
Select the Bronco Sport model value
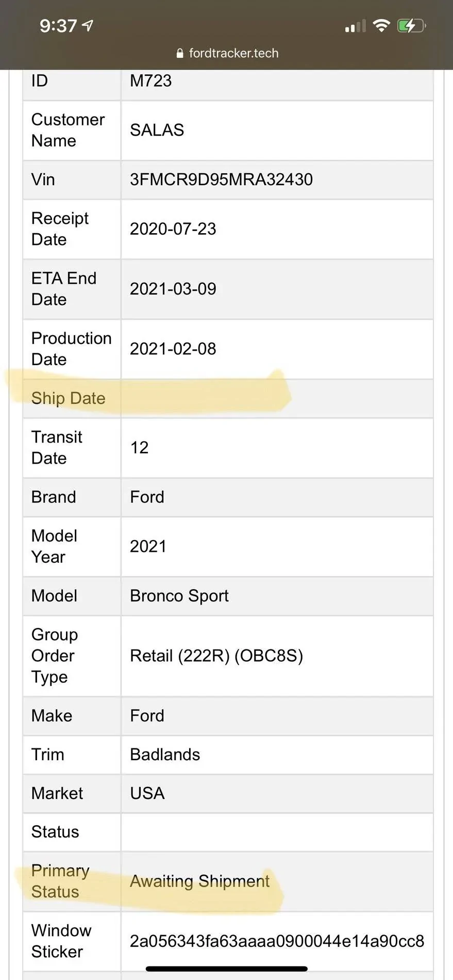179,596
